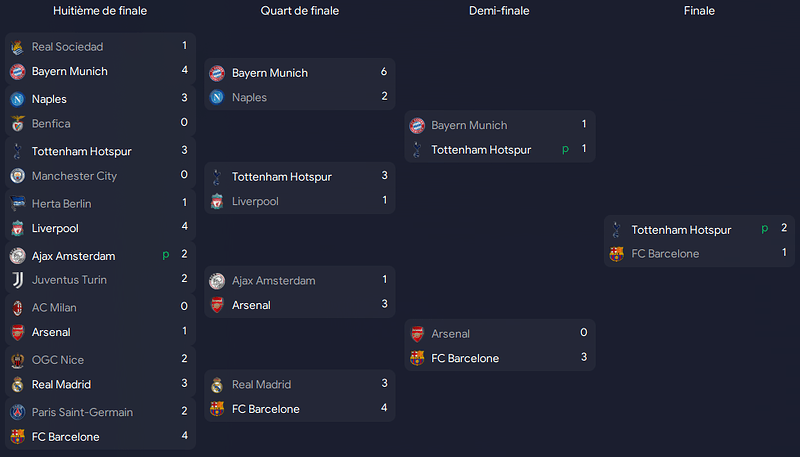Click the Manchester City club crest
Viewport: 800px width, 457px height.
[17, 176]
